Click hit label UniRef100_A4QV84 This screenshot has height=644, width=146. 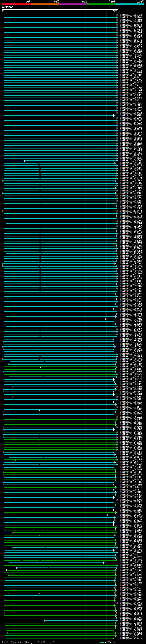[131, 394]
